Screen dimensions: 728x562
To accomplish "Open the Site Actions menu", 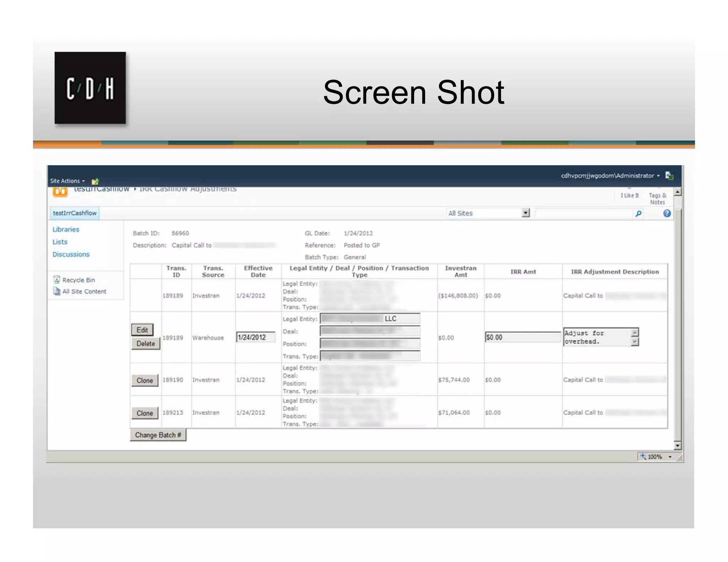I will pos(67,181).
